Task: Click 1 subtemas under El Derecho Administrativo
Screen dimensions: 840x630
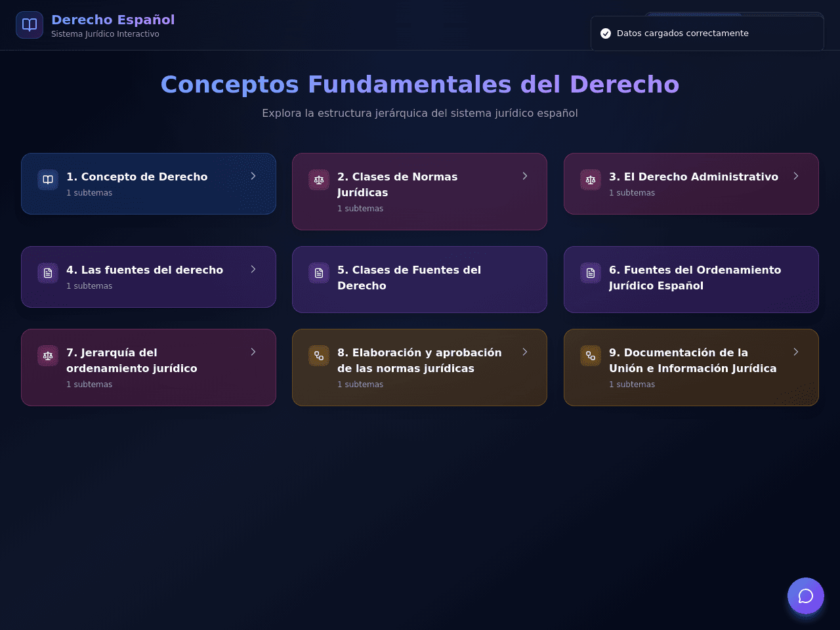Action: point(632,193)
